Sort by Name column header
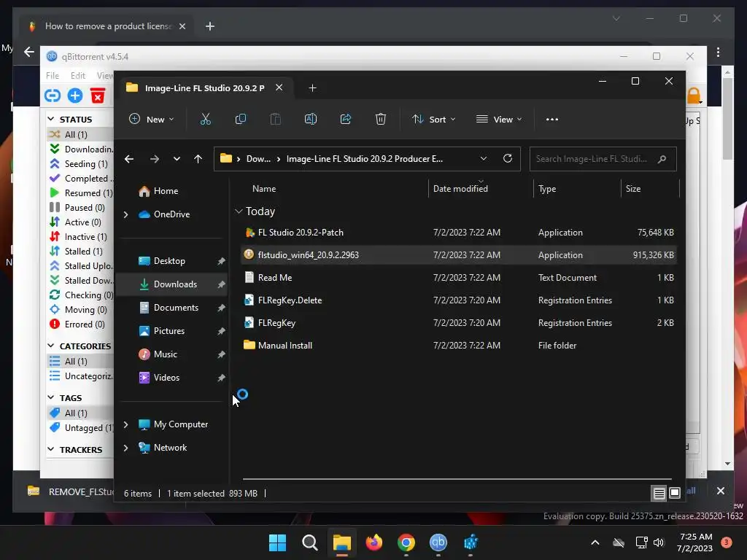747x560 pixels. click(x=264, y=189)
